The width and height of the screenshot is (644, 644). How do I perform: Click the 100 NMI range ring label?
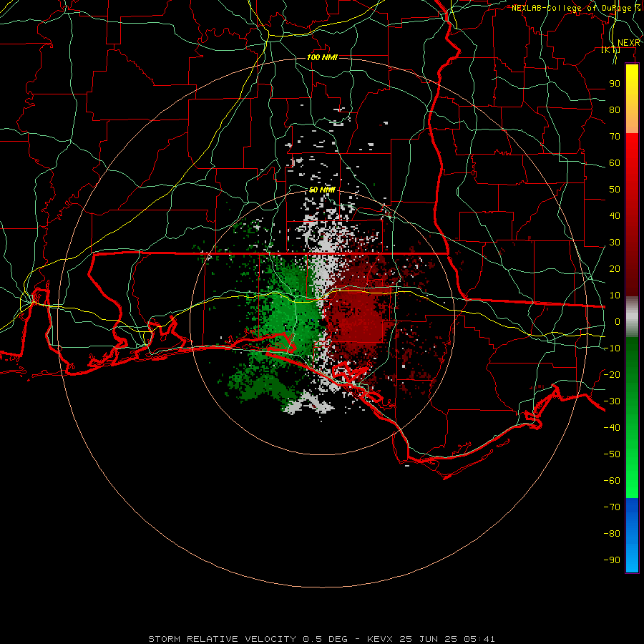(322, 57)
